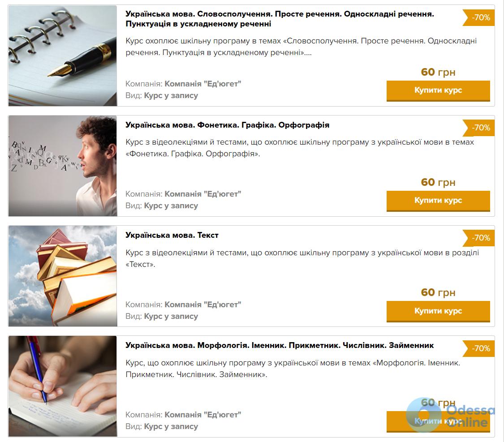Click company Компанія "Ед'югет" in the first card
This screenshot has width=504, height=442.
pyautogui.click(x=203, y=84)
